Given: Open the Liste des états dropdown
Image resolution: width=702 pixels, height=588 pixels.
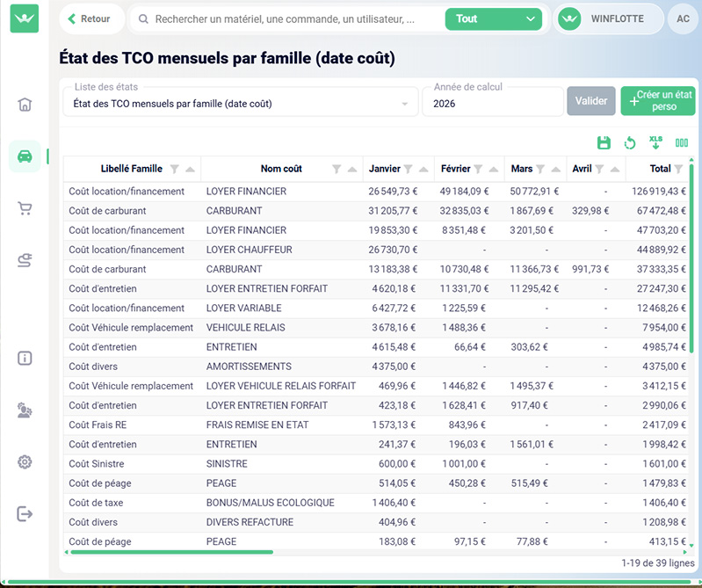Looking at the screenshot, I should pos(241,102).
